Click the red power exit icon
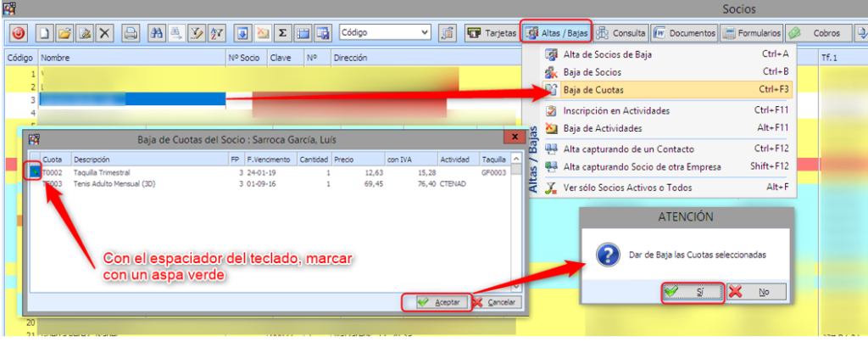Viewport: 868px width, 342px height. coord(19,34)
